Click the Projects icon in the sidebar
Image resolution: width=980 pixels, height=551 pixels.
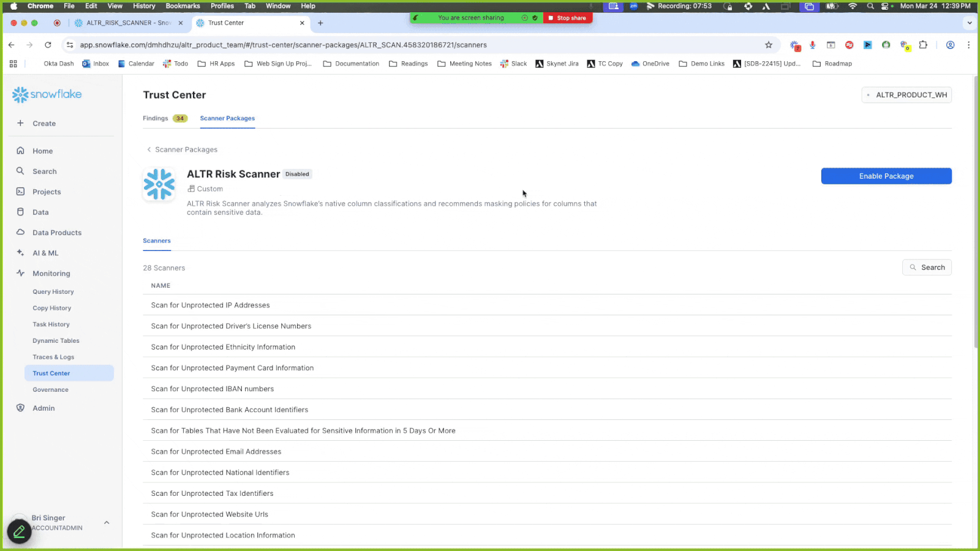20,191
